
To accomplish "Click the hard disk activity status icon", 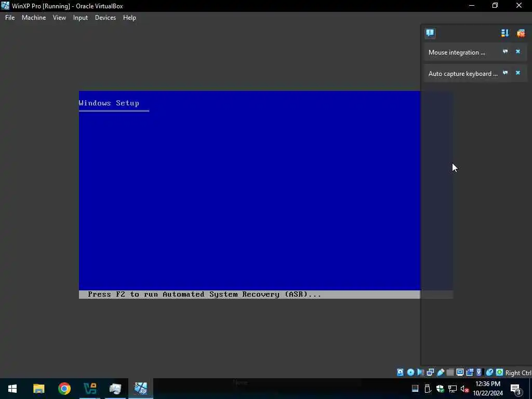I will point(401,373).
